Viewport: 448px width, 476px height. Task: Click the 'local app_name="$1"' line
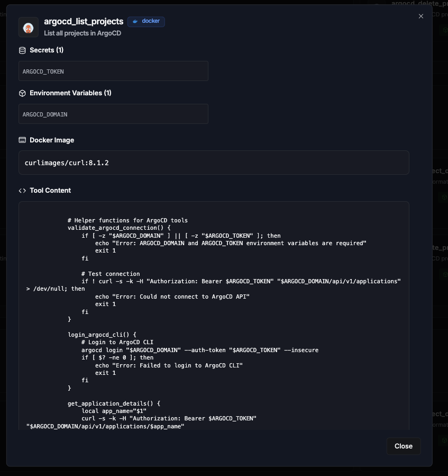click(x=114, y=411)
